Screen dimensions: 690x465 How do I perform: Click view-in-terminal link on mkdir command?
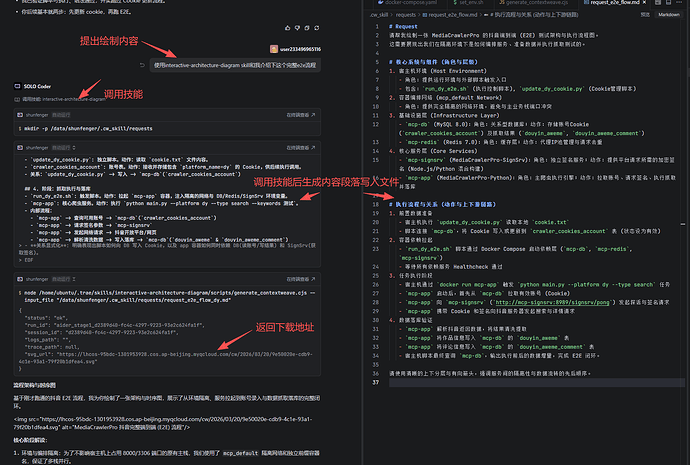298,116
